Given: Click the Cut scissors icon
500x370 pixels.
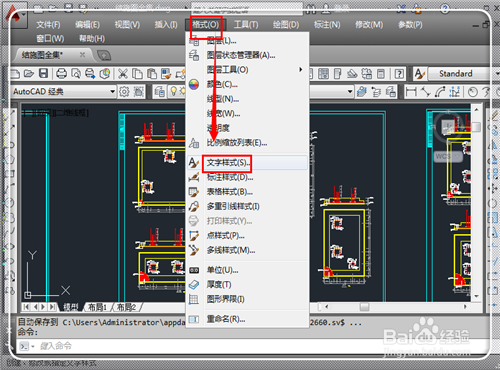Looking at the screenshot, I should 123,74.
